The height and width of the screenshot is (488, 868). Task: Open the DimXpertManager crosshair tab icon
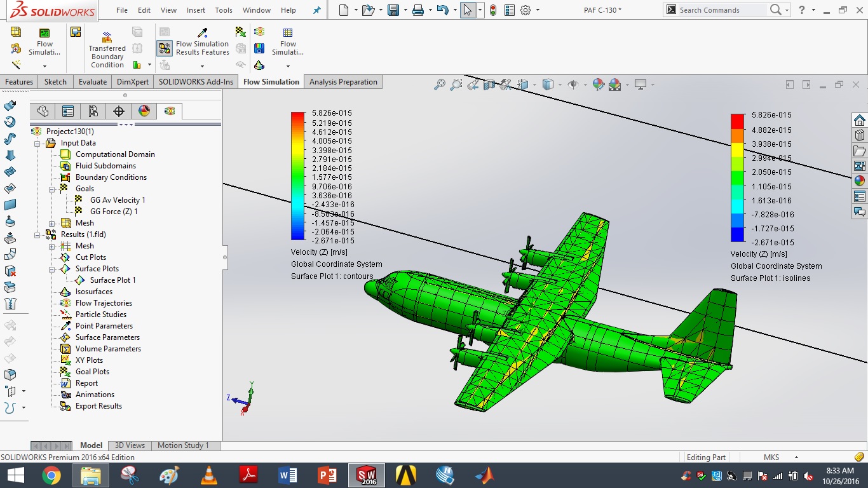coord(119,111)
